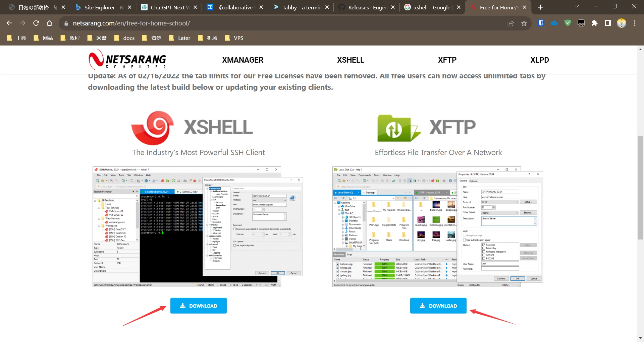The width and height of the screenshot is (644, 342).
Task: Click the Bitwarden extension icon
Action: tap(541, 23)
